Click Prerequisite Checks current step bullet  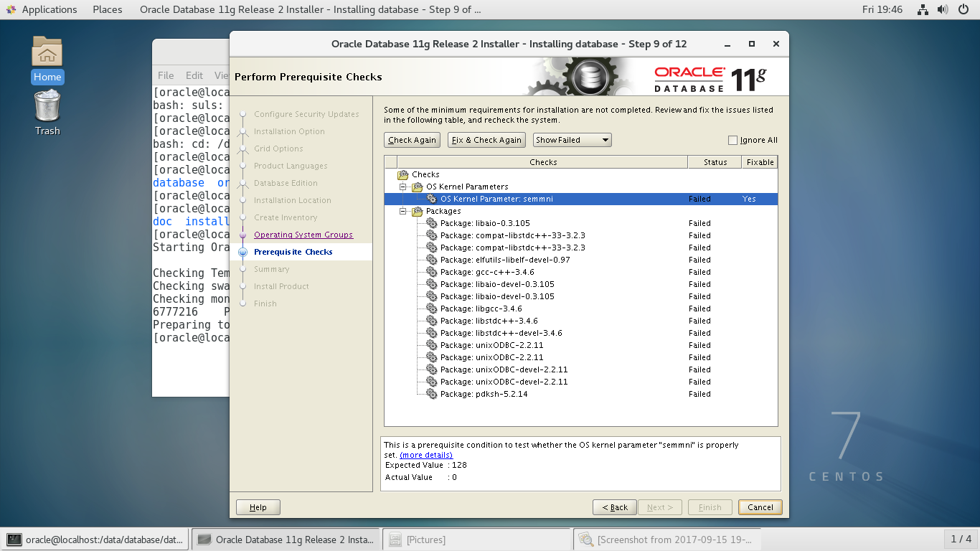(x=242, y=252)
